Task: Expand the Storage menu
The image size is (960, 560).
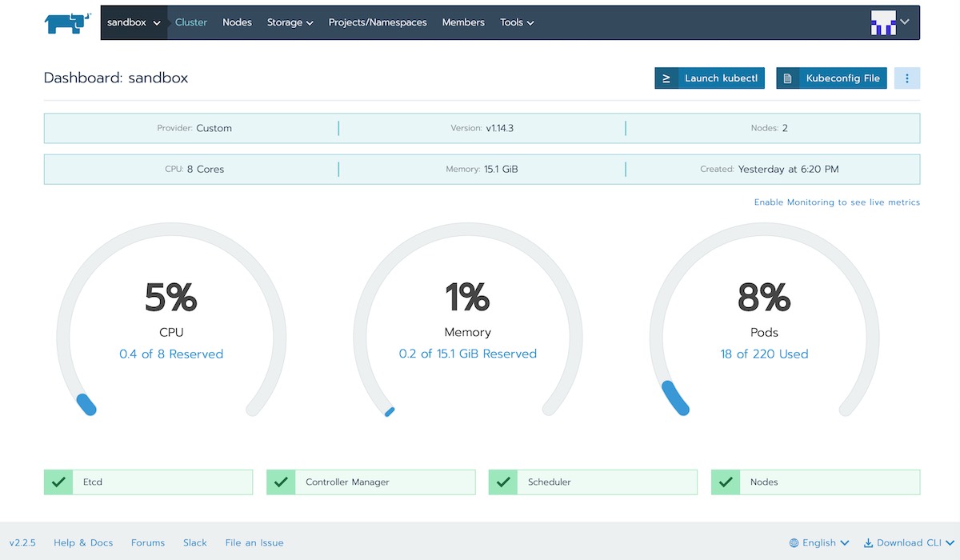Action: (x=290, y=22)
